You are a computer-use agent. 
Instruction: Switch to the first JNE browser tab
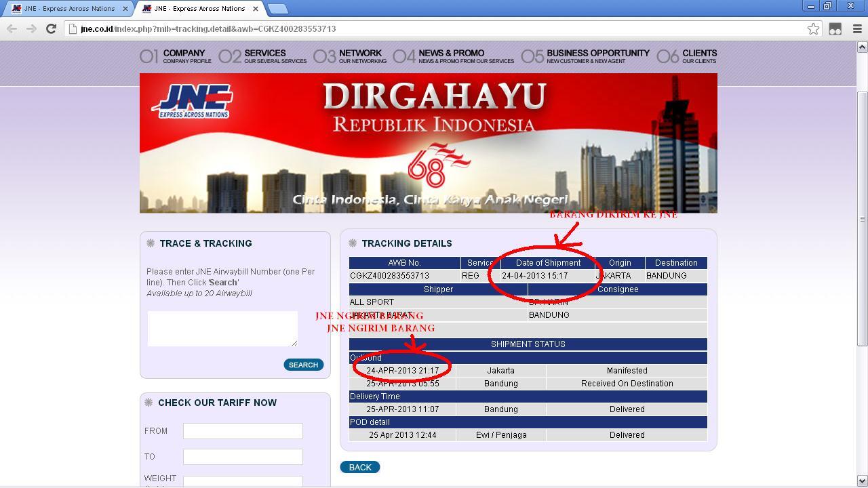pyautogui.click(x=68, y=9)
